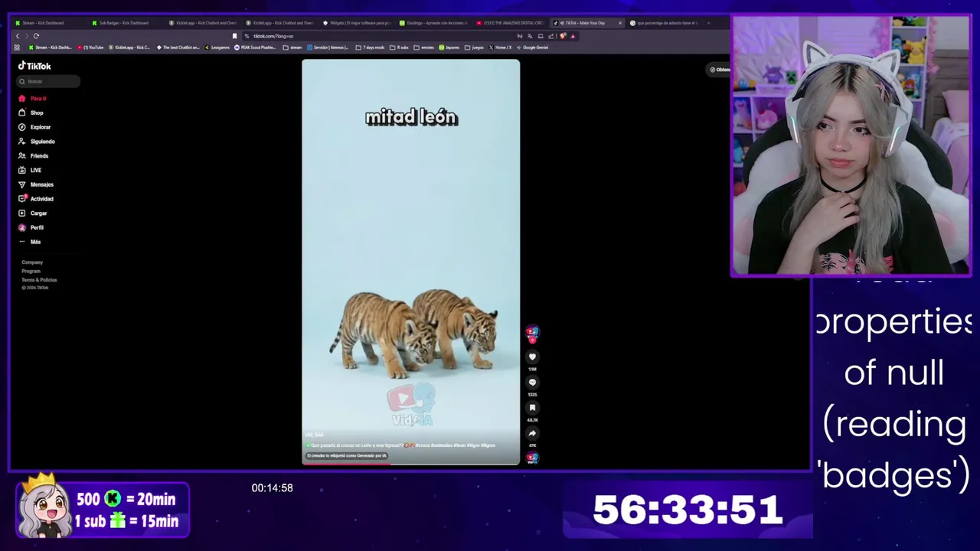Open the sound disc icon below share
This screenshot has height=551, width=980.
532,458
